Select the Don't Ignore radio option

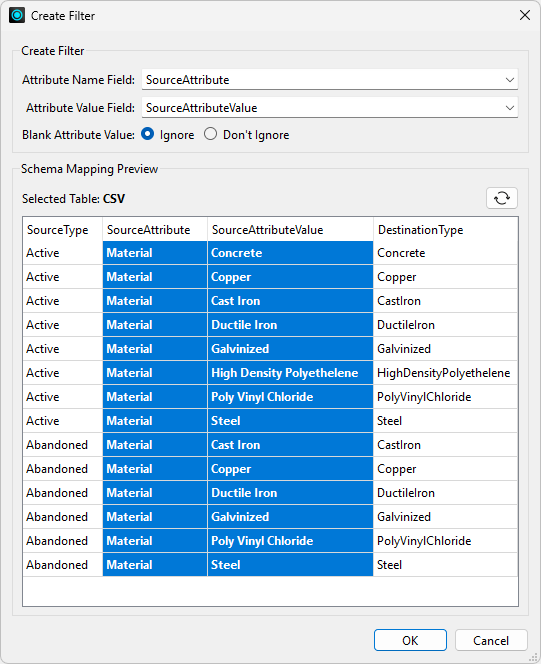(x=210, y=134)
